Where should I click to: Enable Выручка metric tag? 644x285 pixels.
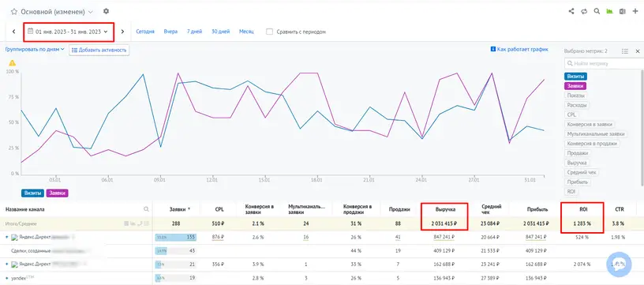[x=578, y=163]
